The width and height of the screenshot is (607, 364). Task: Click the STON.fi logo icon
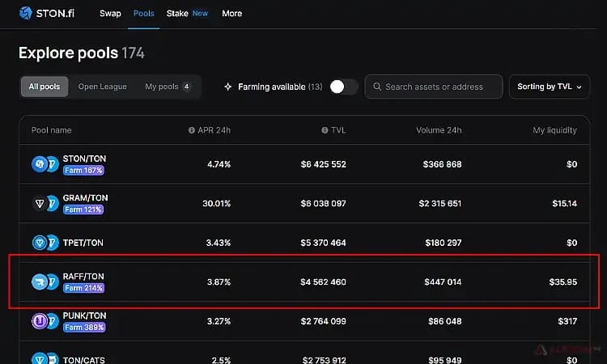[26, 13]
